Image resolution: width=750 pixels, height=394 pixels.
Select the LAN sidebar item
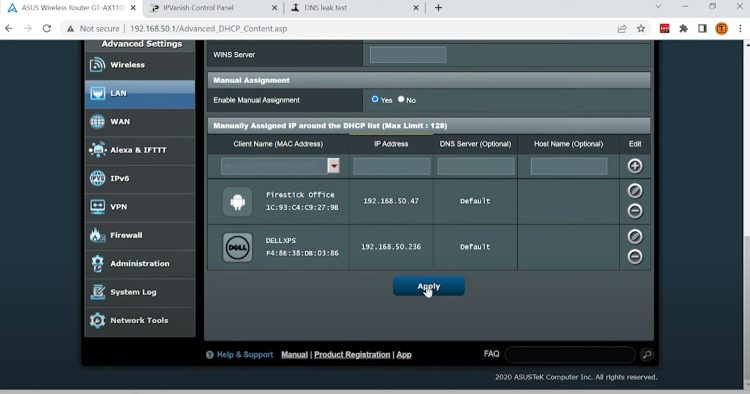tap(140, 94)
